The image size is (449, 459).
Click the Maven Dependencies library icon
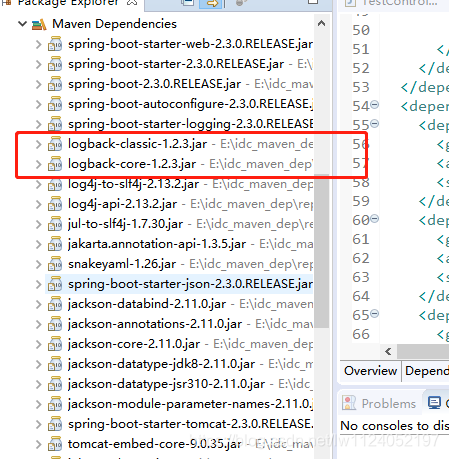pos(39,24)
